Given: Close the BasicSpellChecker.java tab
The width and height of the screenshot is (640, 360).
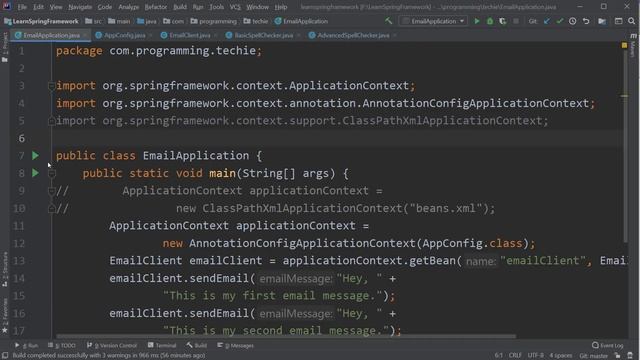Looking at the screenshot, I should tap(298, 36).
